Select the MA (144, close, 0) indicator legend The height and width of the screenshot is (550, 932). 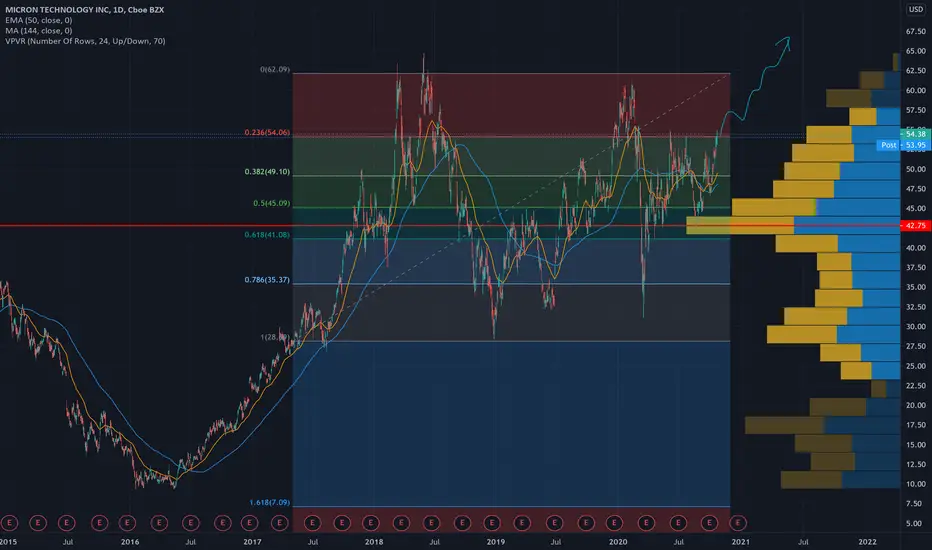[x=39, y=30]
